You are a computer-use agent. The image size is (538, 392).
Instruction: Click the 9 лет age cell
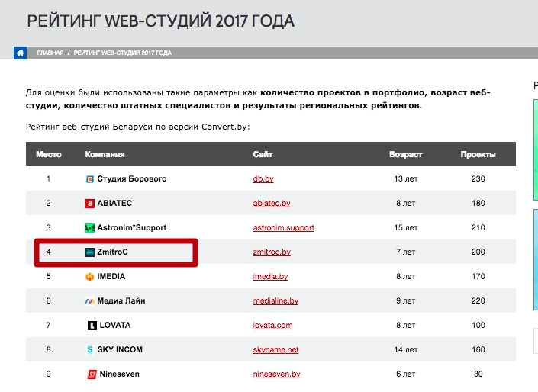click(405, 300)
